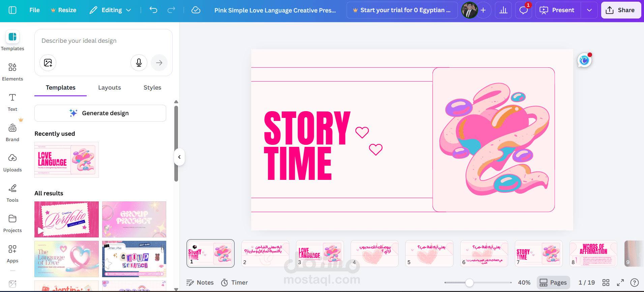Screen dimensions: 644x292
Task: Select the Text sidebar tool
Action: click(x=12, y=102)
